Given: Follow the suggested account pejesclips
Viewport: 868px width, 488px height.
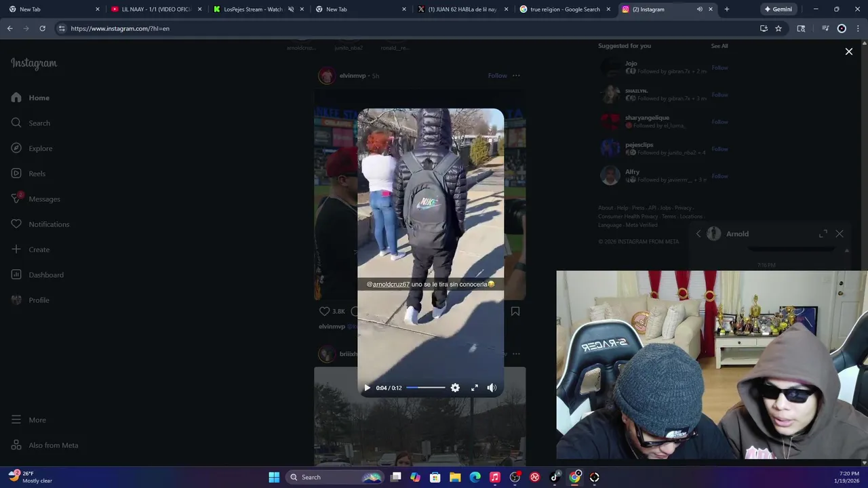Looking at the screenshot, I should (x=719, y=149).
